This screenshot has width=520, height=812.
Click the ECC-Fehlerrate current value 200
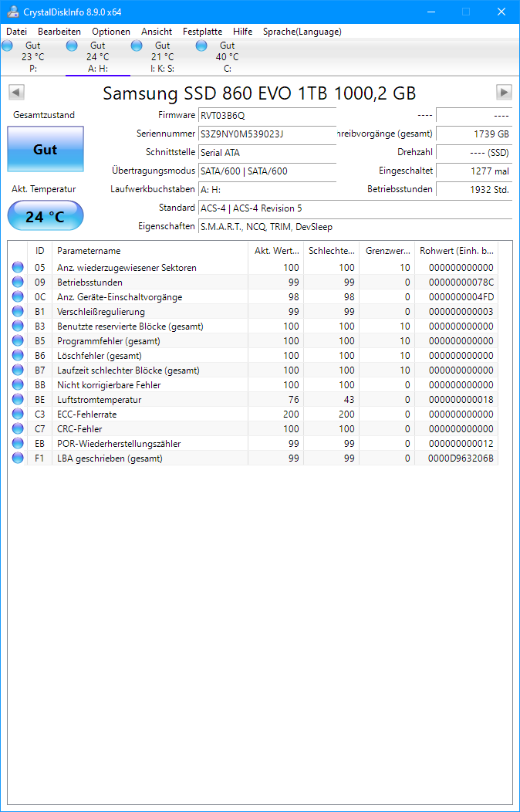point(292,414)
